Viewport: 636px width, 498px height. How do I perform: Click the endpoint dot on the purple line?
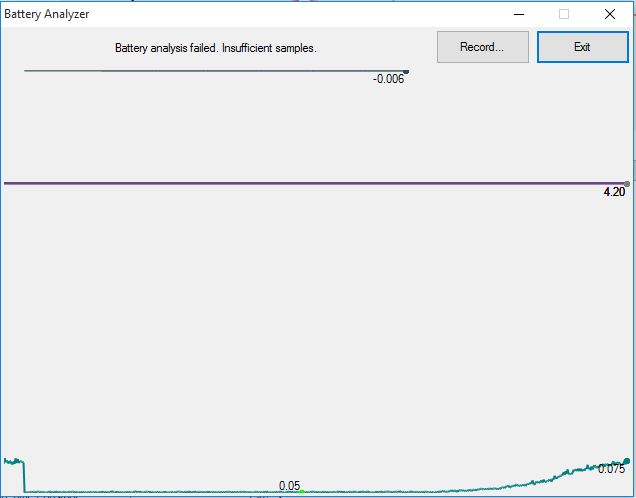(627, 183)
